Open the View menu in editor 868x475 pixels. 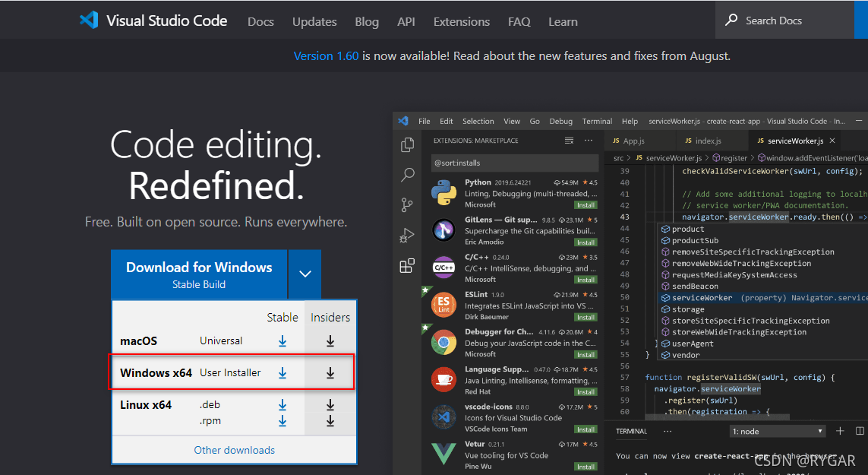512,121
